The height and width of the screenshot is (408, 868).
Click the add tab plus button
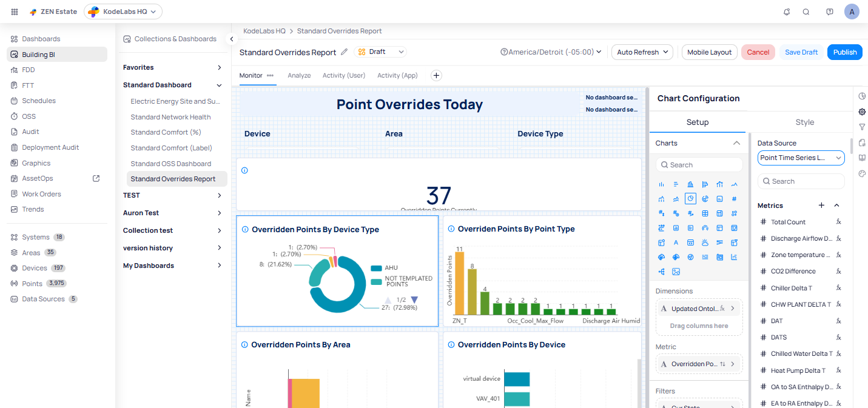[436, 76]
